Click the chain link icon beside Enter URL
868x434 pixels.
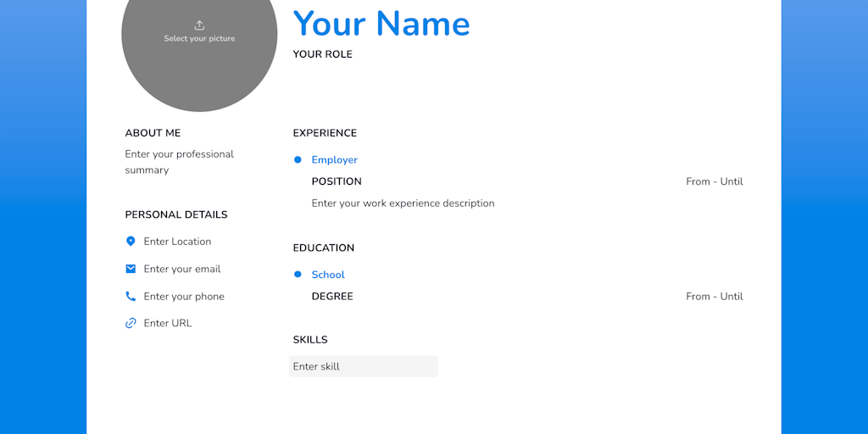click(x=131, y=323)
